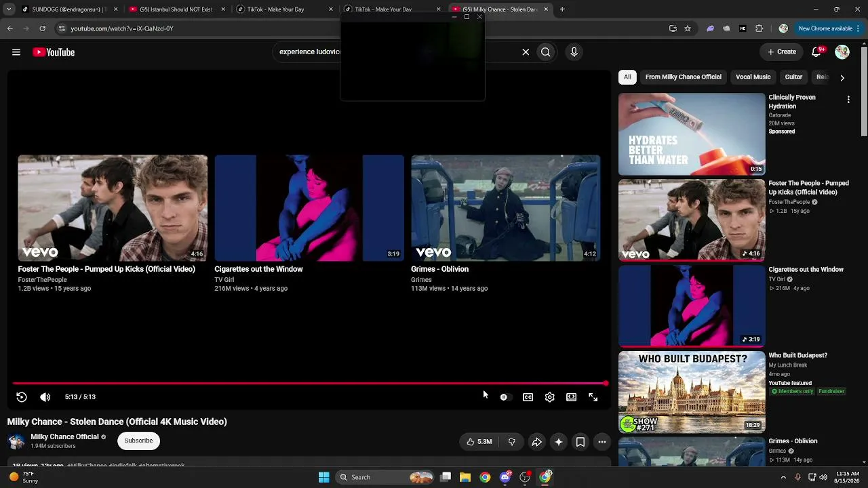The height and width of the screenshot is (488, 868).
Task: Open the Gatorade hydration ad thumbnail
Action: [x=692, y=134]
